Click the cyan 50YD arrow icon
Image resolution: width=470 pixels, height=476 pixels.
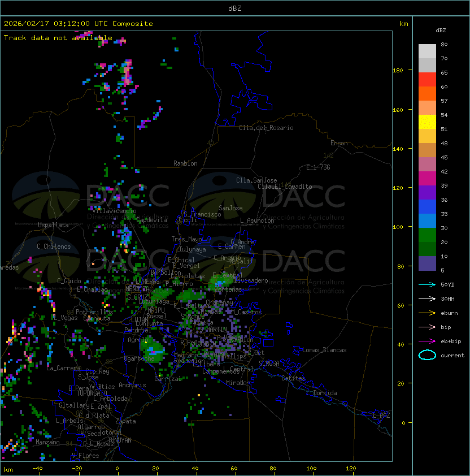click(x=427, y=284)
